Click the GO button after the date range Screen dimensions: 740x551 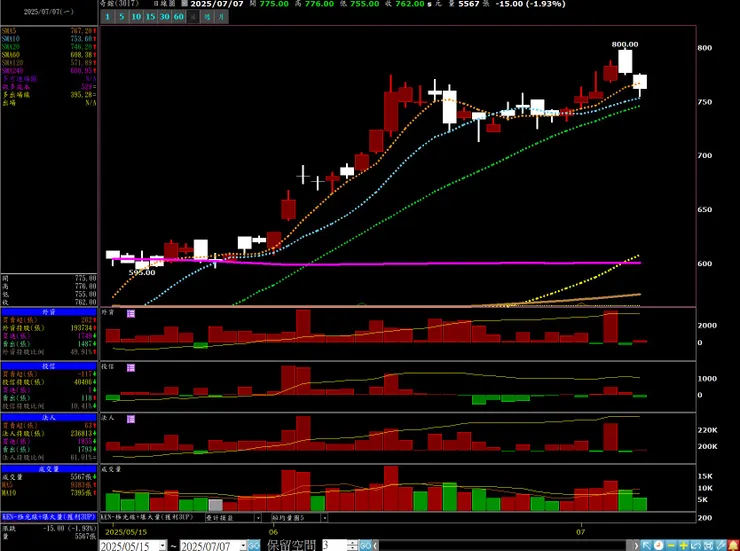[x=254, y=546]
